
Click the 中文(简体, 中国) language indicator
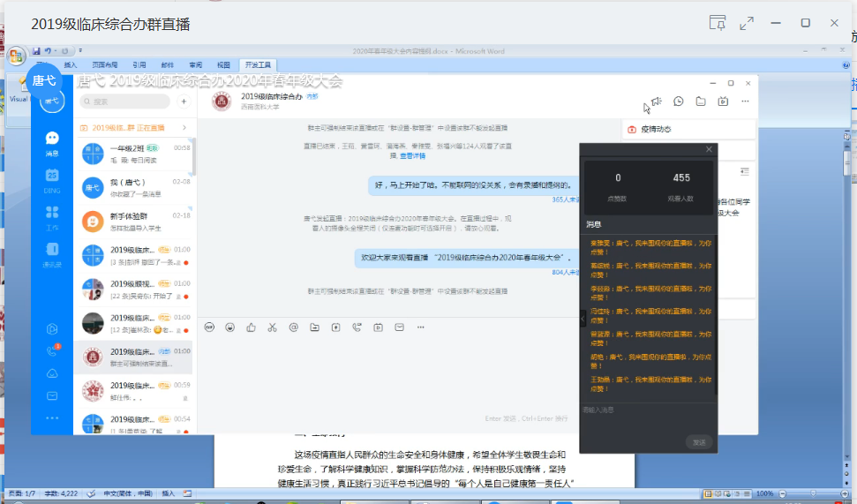pyautogui.click(x=128, y=493)
